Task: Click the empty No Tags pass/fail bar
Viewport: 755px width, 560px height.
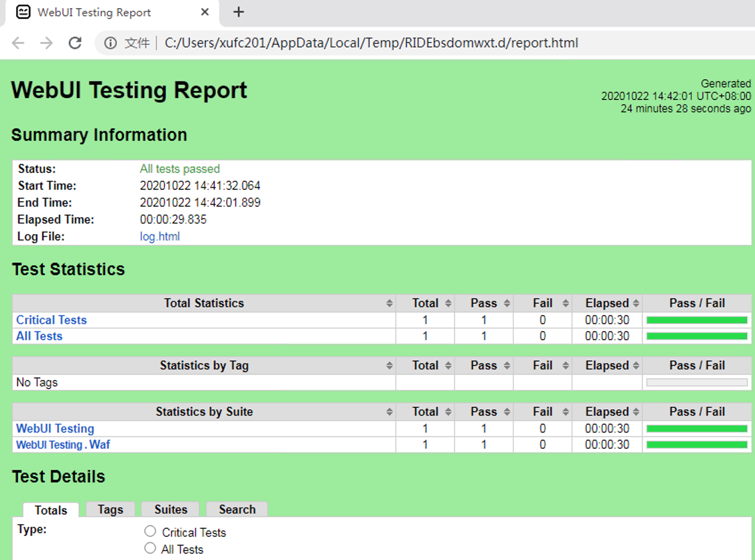Action: tap(697, 382)
